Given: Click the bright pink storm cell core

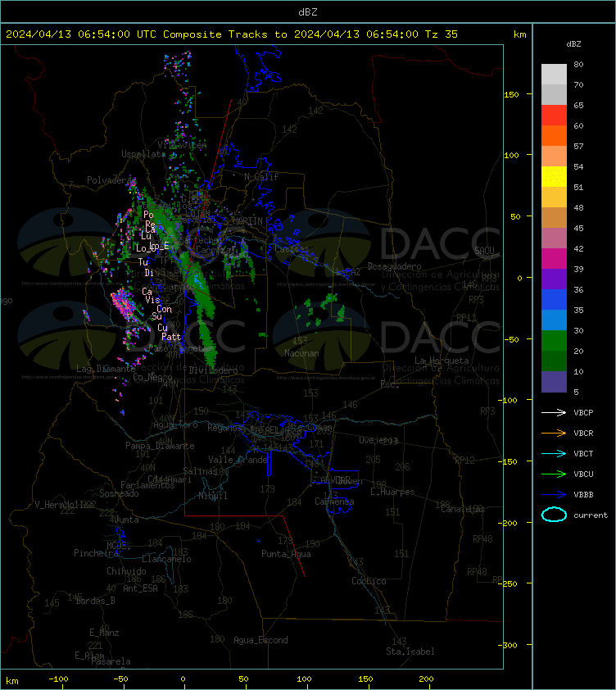Looking at the screenshot, I should 123,304.
